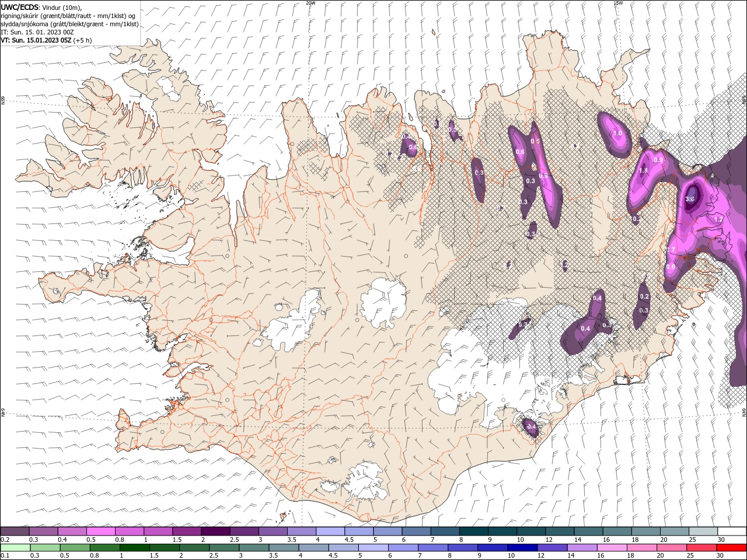Select the dark purple snow swatch labeled 2
This screenshot has height=560, width=747.
pos(215,531)
